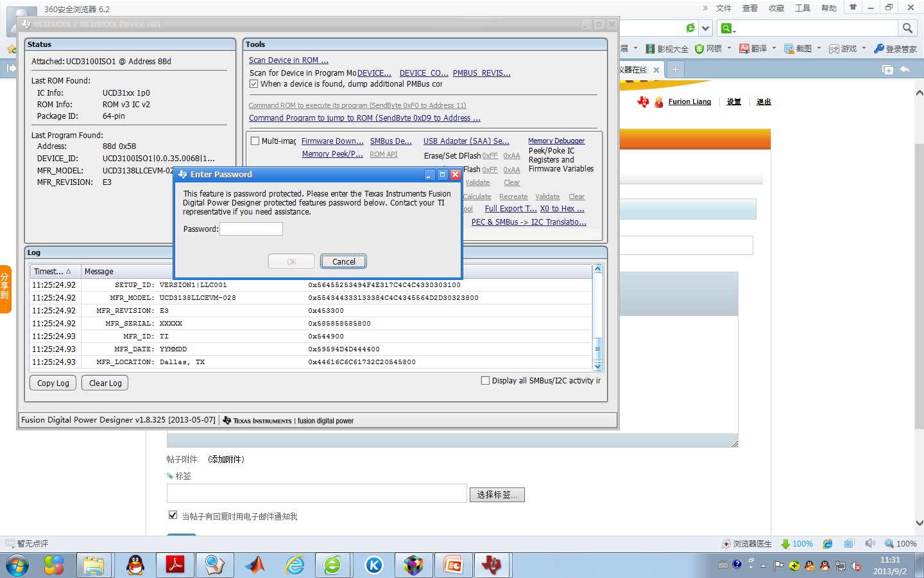Click the 选择标签 button
Viewport: 924px width, 578px height.
click(497, 495)
